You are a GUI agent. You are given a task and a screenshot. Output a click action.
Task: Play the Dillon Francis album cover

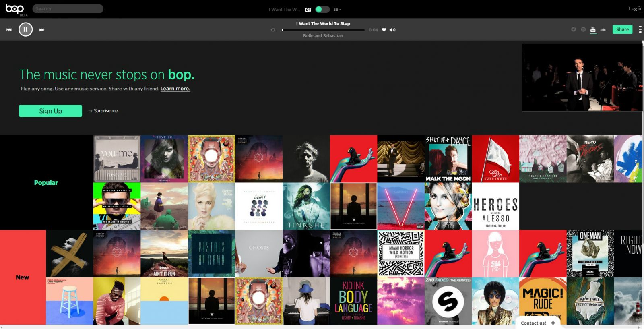coord(117,206)
